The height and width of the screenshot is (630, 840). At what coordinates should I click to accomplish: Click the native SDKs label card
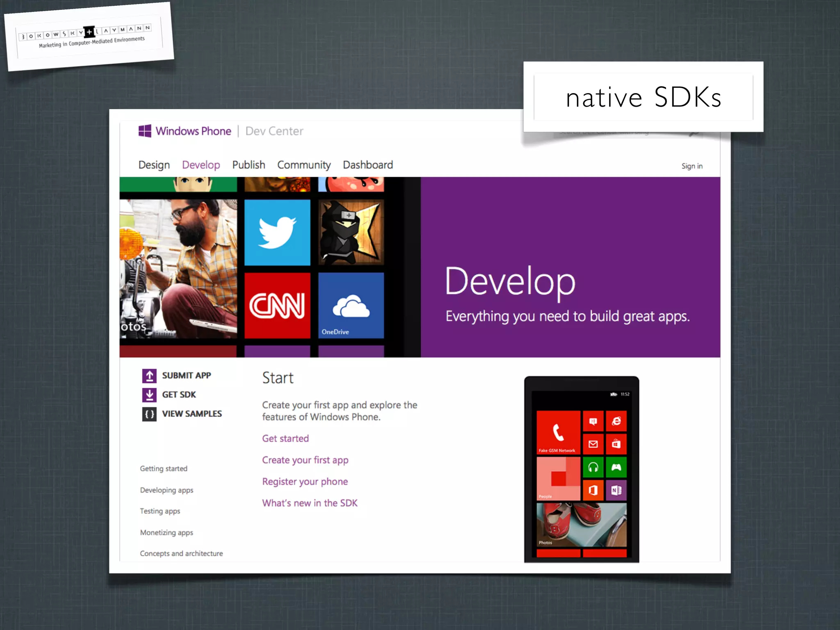(643, 97)
